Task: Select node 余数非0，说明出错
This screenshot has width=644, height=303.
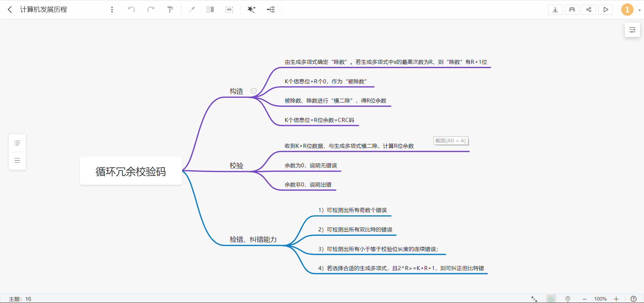Action: 308,184
